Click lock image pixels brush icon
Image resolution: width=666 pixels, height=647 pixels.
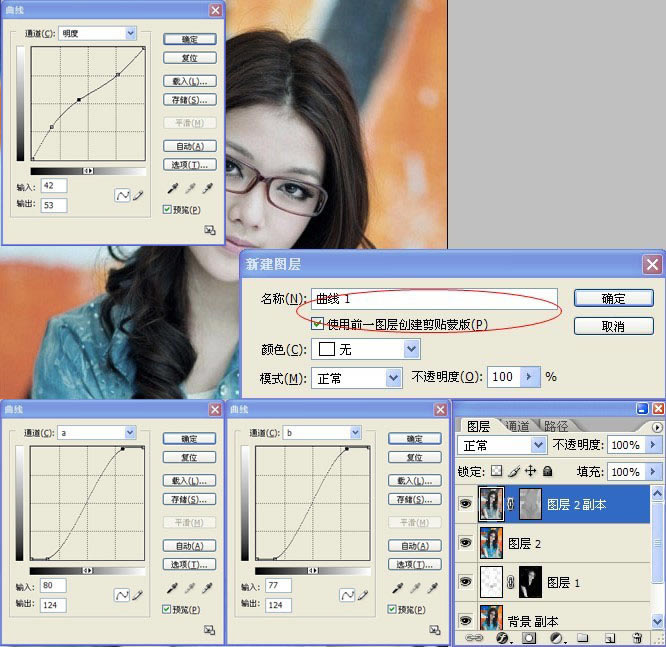pos(514,471)
